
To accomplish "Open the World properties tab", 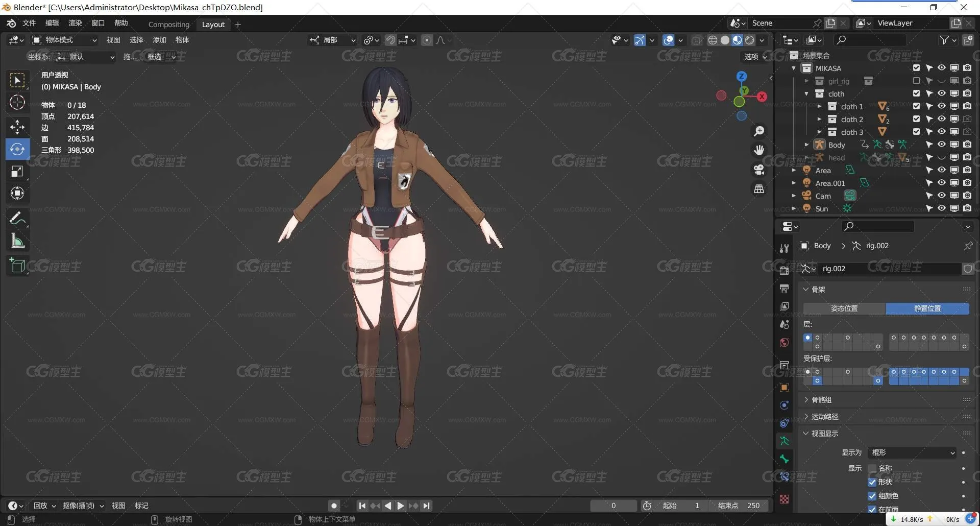I will (785, 342).
